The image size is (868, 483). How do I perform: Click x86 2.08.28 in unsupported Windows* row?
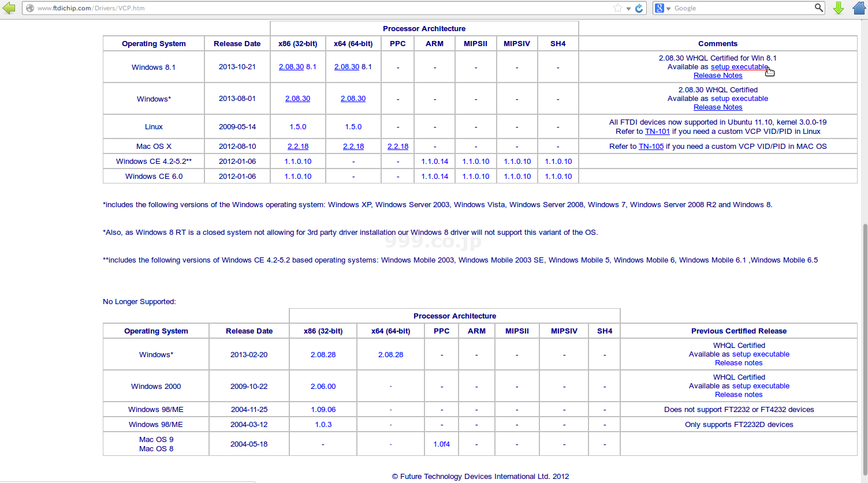pos(323,355)
